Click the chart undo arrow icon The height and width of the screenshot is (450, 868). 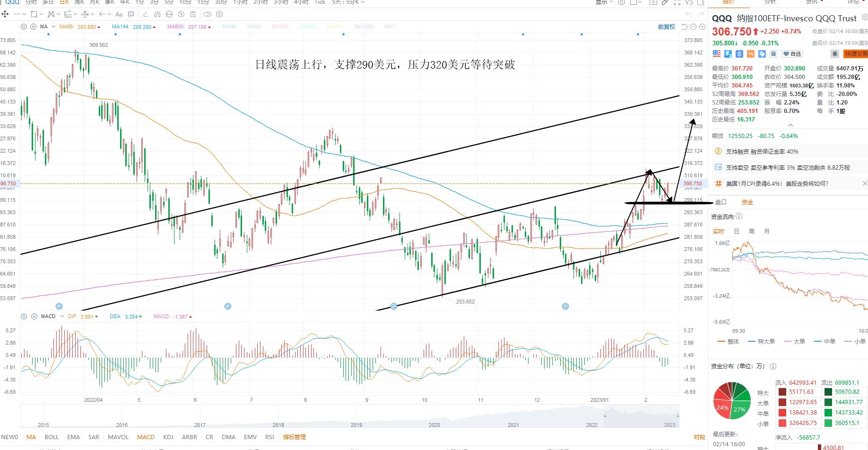point(684,27)
